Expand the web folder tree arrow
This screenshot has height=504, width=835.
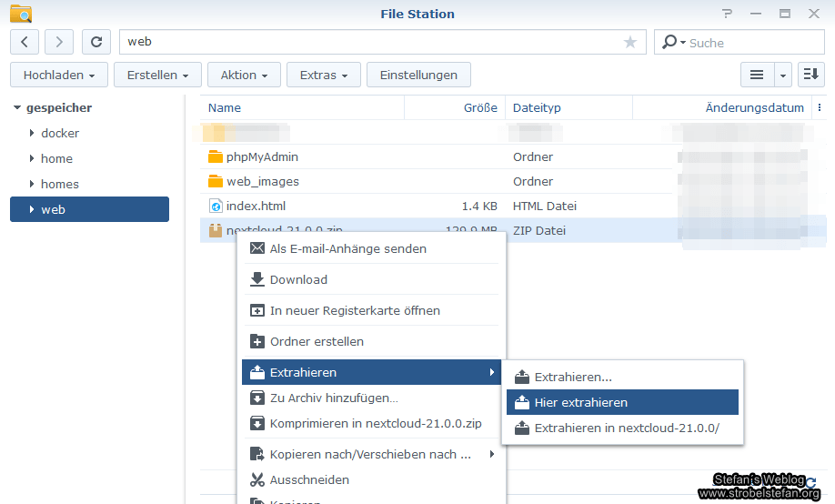pyautogui.click(x=32, y=209)
